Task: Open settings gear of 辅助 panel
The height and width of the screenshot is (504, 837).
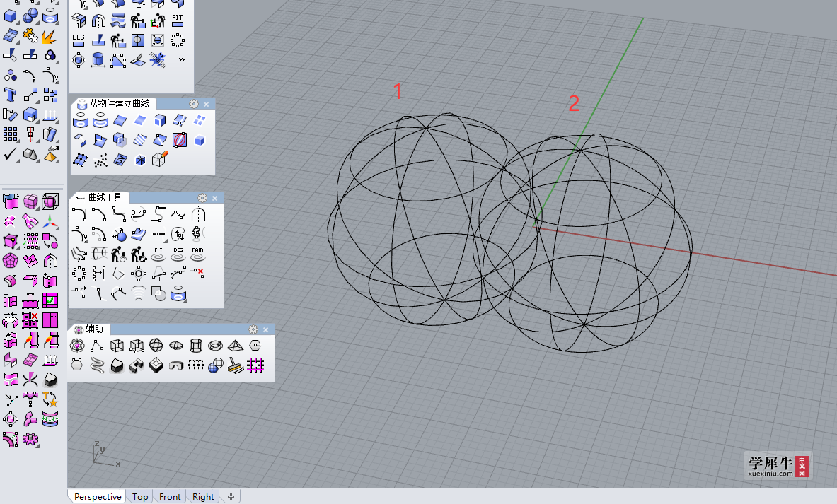Action: coord(253,329)
